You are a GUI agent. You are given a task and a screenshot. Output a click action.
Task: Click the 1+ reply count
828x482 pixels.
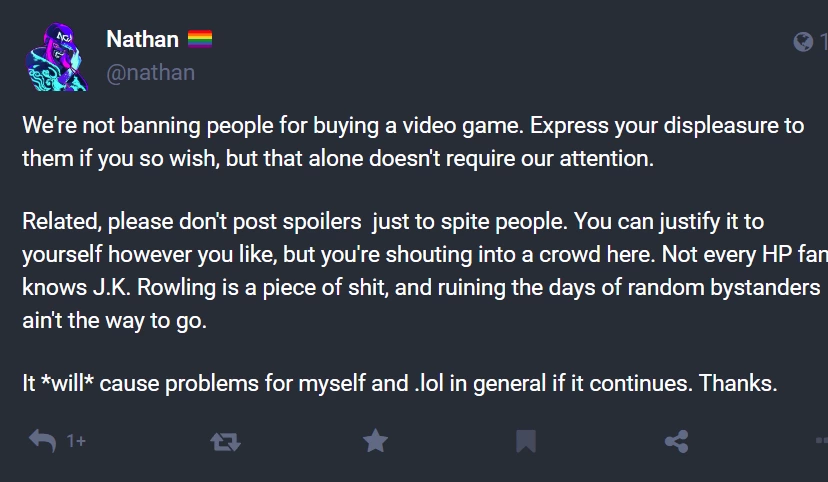click(x=76, y=441)
